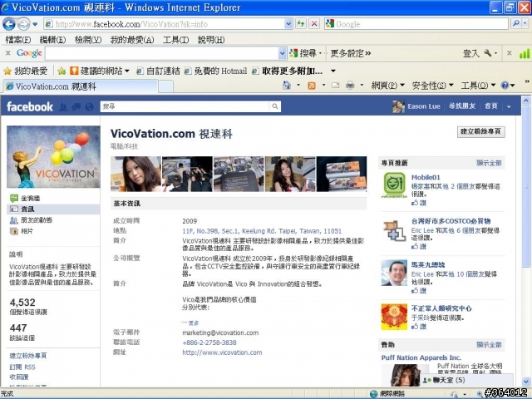Open the 檢視(V) menu

pos(88,40)
